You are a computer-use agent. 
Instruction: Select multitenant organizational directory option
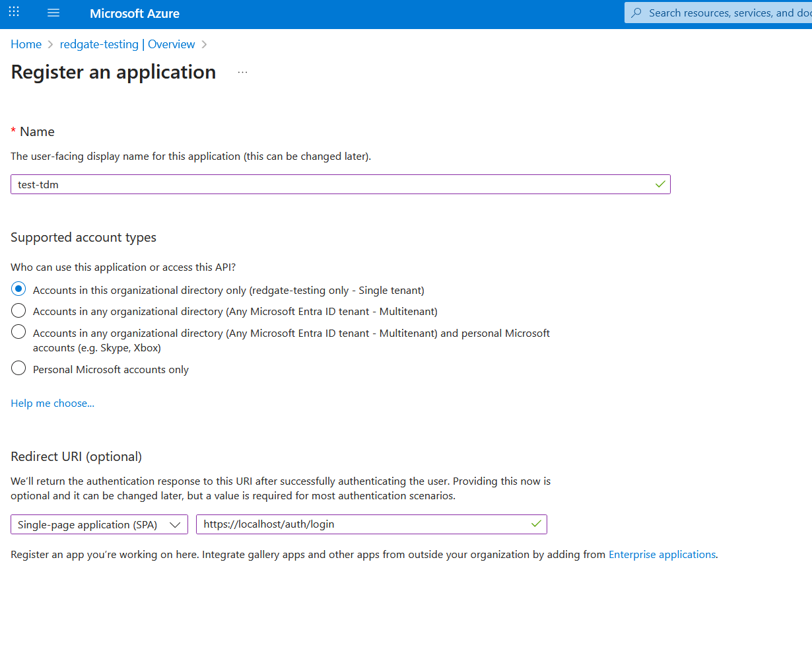[18, 311]
